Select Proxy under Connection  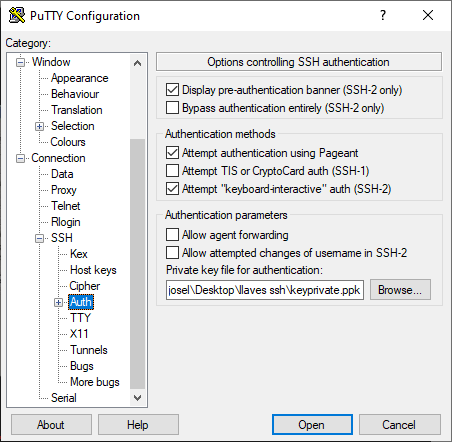pyautogui.click(x=64, y=190)
